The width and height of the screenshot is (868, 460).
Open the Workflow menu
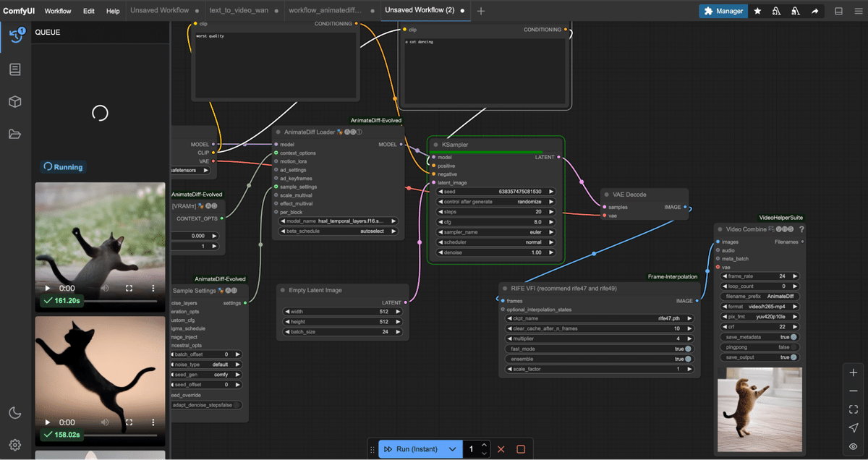pos(58,11)
